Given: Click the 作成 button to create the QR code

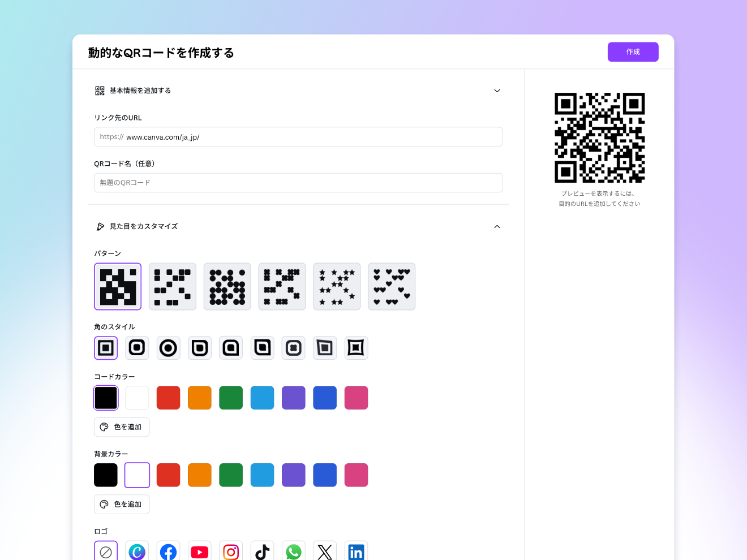Looking at the screenshot, I should [633, 52].
